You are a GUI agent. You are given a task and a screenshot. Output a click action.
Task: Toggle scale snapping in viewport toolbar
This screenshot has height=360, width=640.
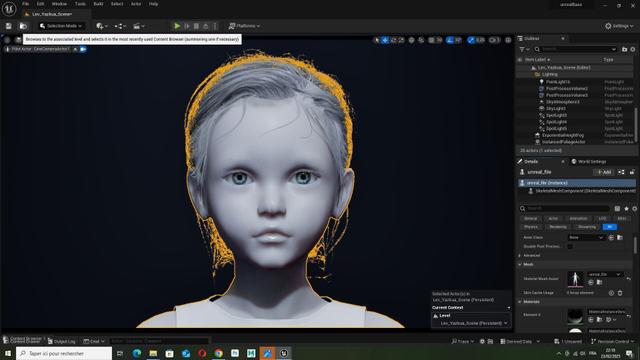tap(471, 40)
